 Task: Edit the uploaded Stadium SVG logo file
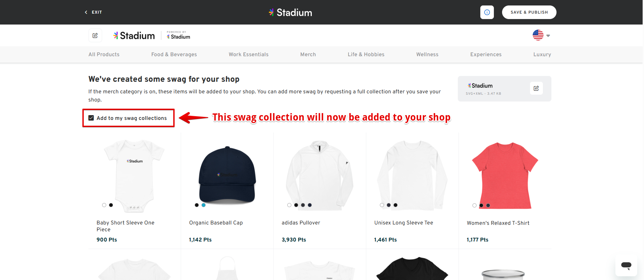[536, 88]
